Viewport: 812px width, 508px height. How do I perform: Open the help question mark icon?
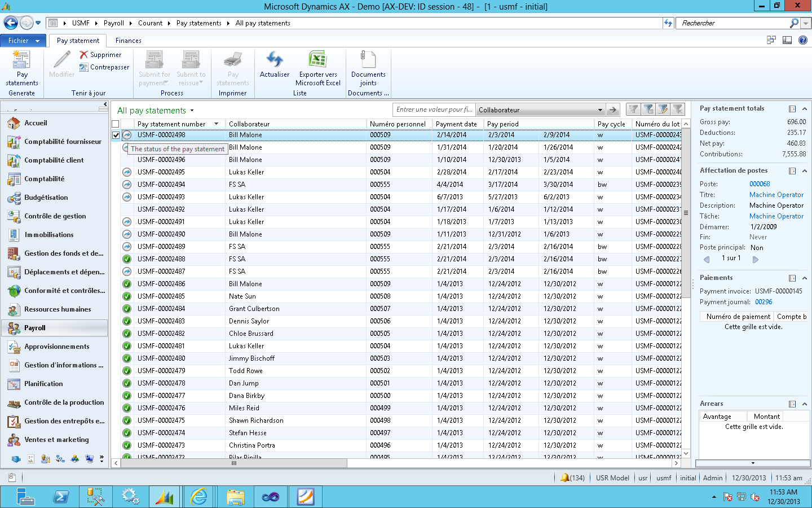tap(802, 40)
